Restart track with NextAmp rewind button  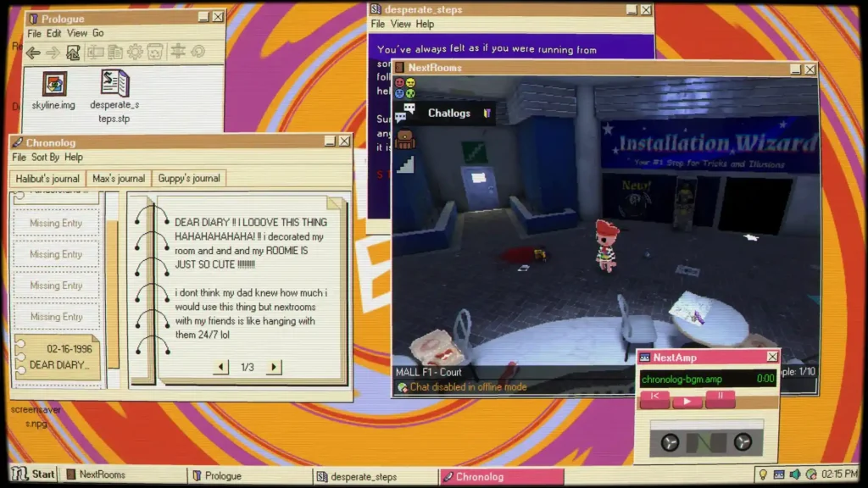coord(655,398)
